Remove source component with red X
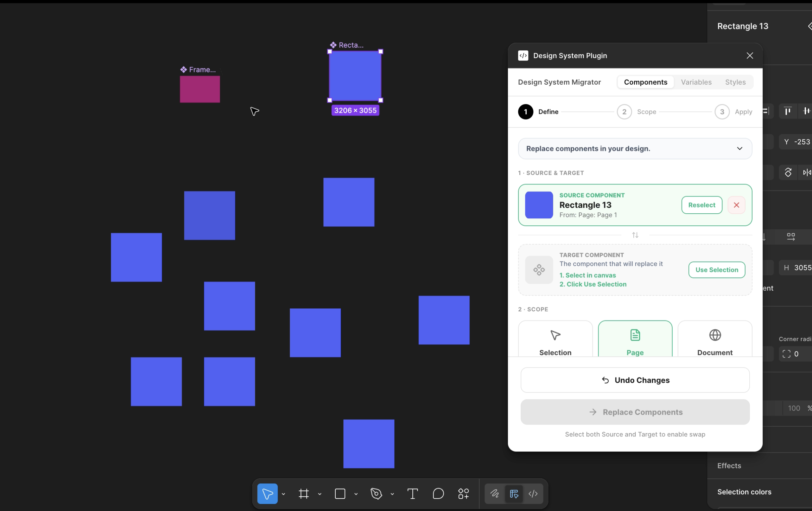The image size is (812, 511). (736, 205)
